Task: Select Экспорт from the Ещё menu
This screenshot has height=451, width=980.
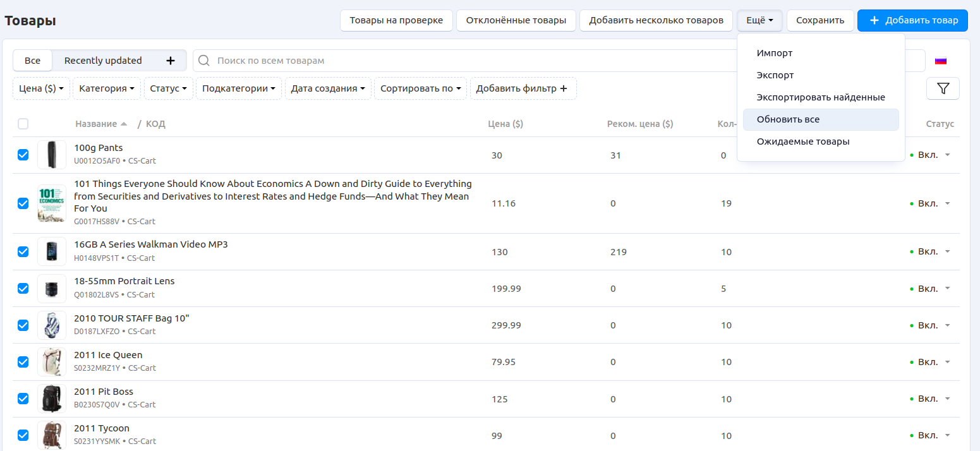Action: pos(775,75)
